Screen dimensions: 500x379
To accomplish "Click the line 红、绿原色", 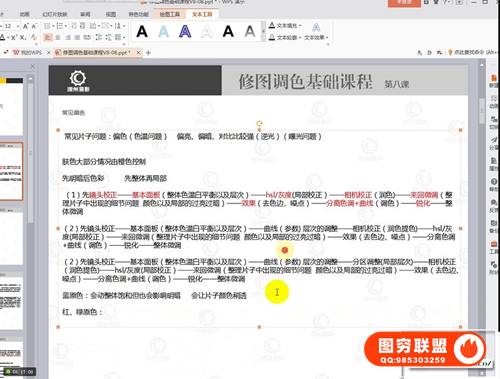I will 82,312.
